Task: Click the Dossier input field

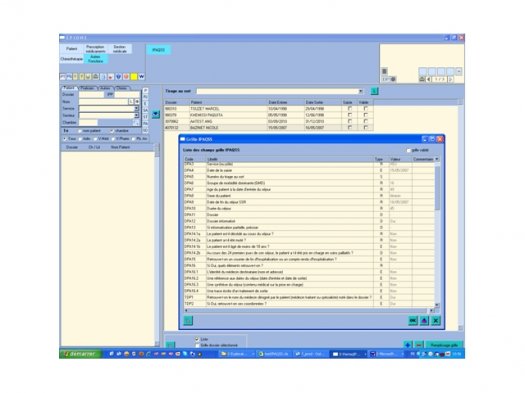Action: (x=91, y=95)
